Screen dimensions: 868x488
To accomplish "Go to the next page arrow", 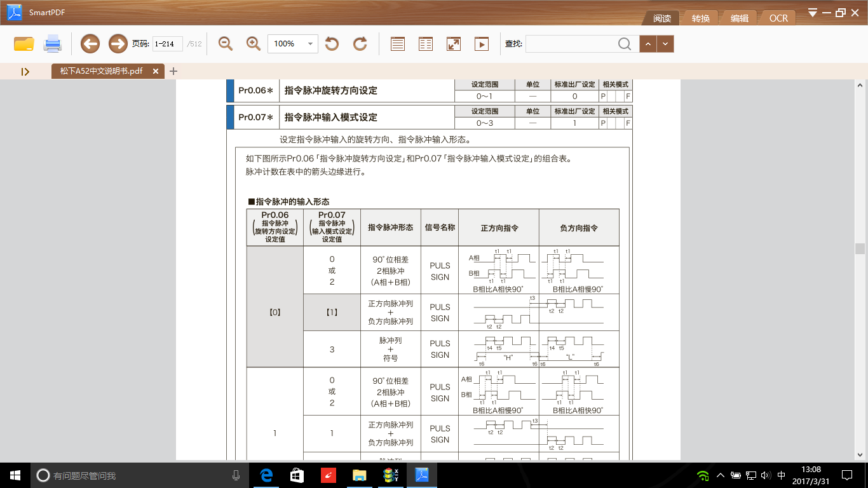I will [118, 44].
